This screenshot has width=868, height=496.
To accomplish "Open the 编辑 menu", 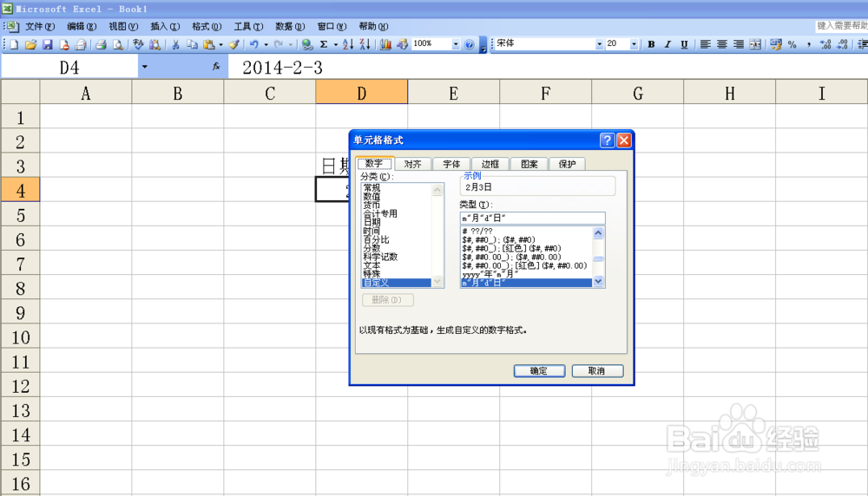I will (82, 27).
